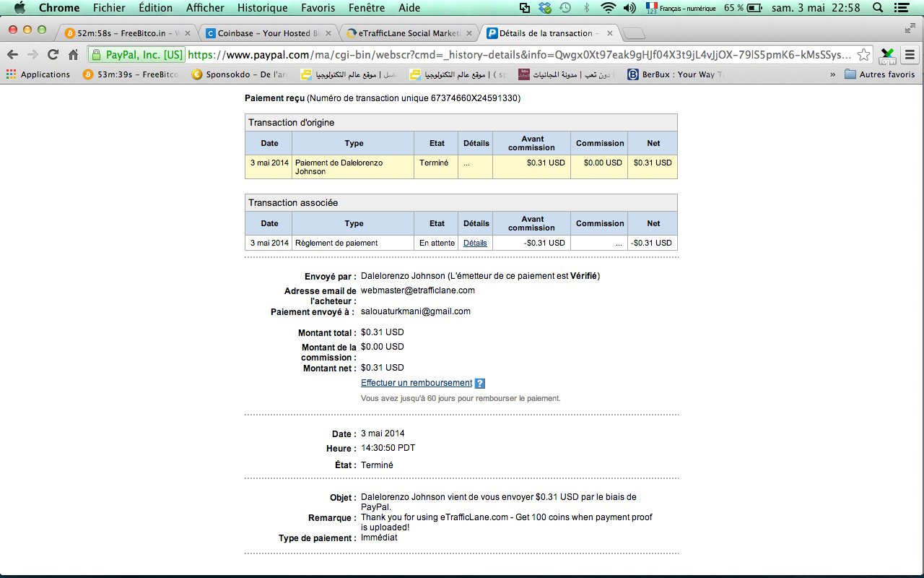Bookmark this page with the star icon

(863, 55)
